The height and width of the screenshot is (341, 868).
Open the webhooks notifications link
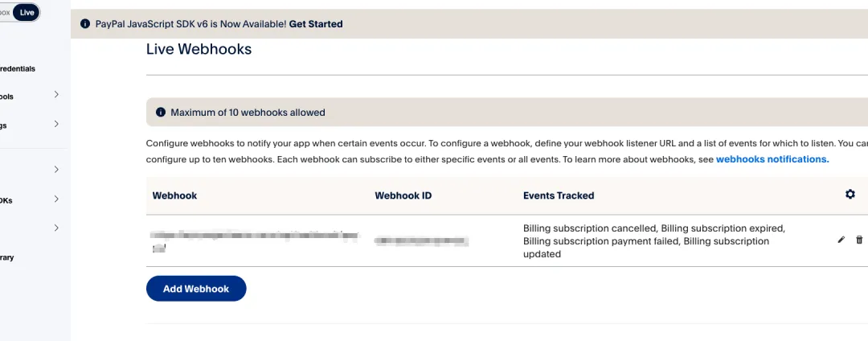[772, 159]
